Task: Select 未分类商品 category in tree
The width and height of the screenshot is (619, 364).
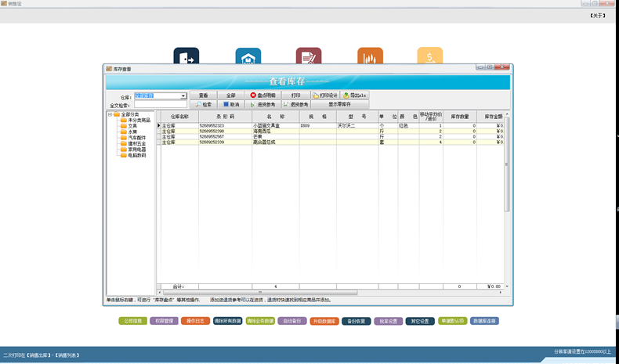Action: click(x=139, y=120)
